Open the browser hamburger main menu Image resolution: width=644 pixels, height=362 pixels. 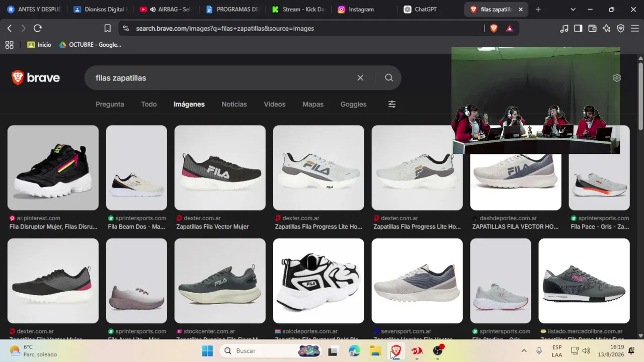pos(634,29)
